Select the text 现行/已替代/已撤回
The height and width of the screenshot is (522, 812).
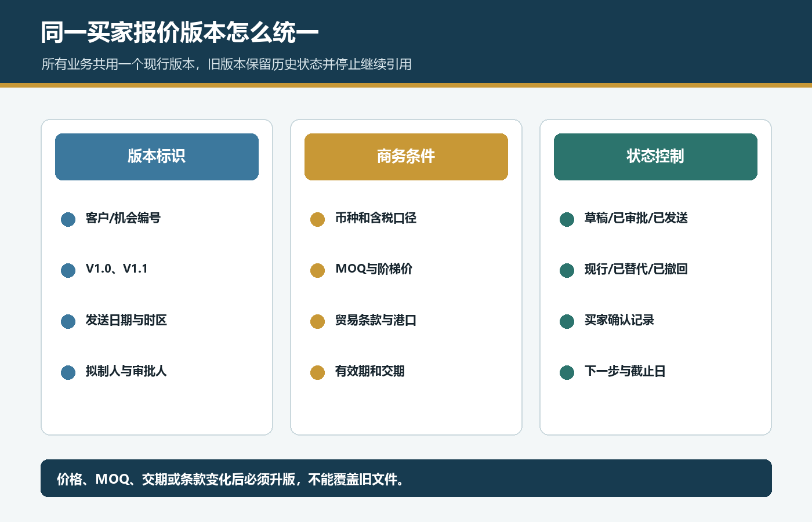636,269
